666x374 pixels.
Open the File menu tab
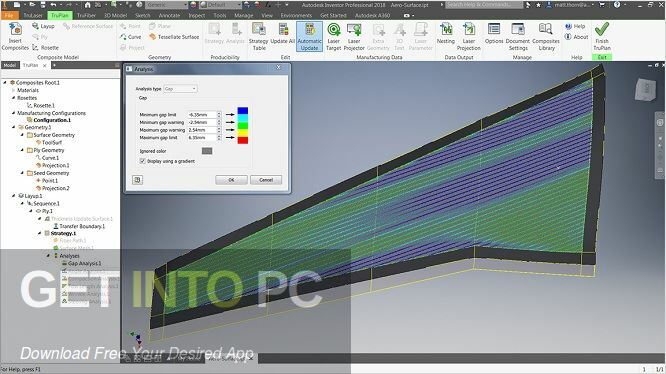[x=9, y=15]
